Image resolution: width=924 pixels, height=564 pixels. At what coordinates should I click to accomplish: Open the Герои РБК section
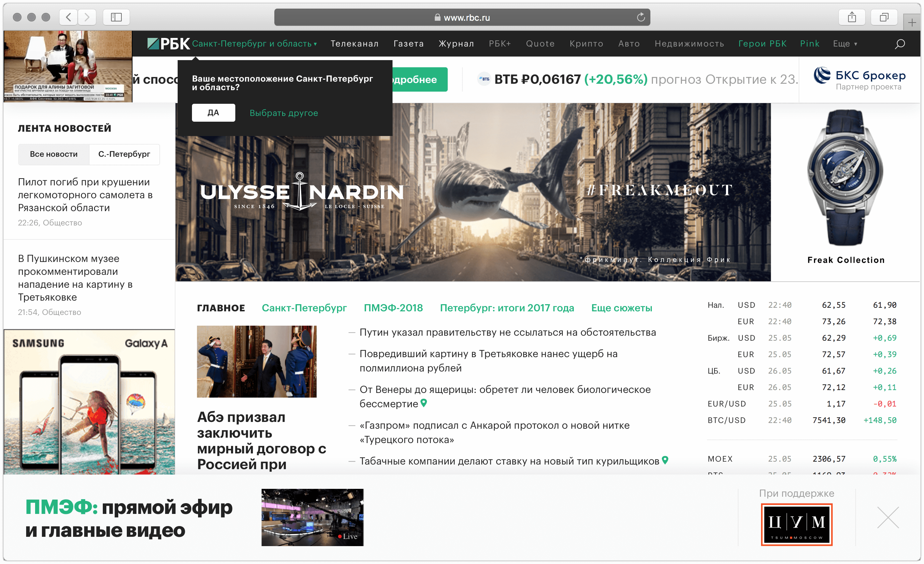[762, 43]
